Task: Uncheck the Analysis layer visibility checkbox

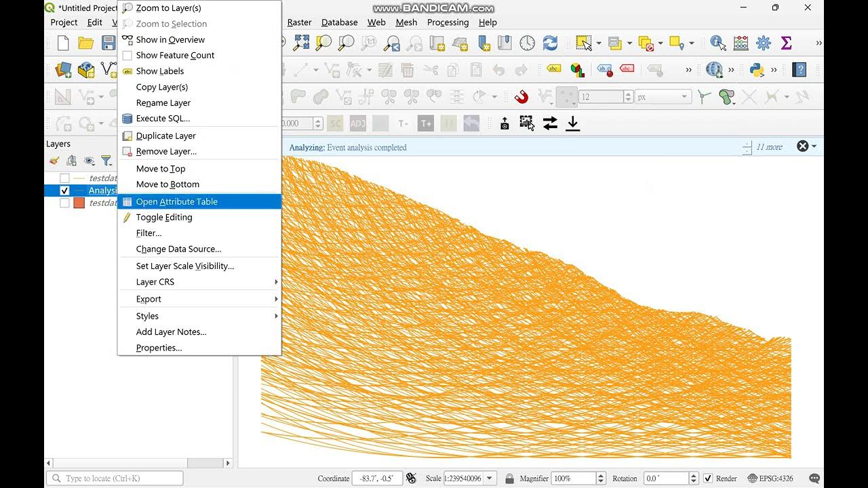Action: point(64,190)
